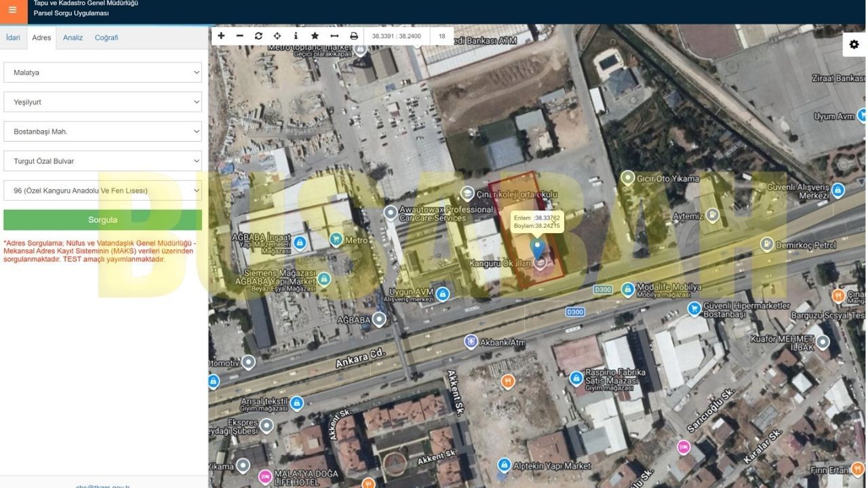Open the Coğrafi tab
This screenshot has width=868, height=488.
(106, 38)
